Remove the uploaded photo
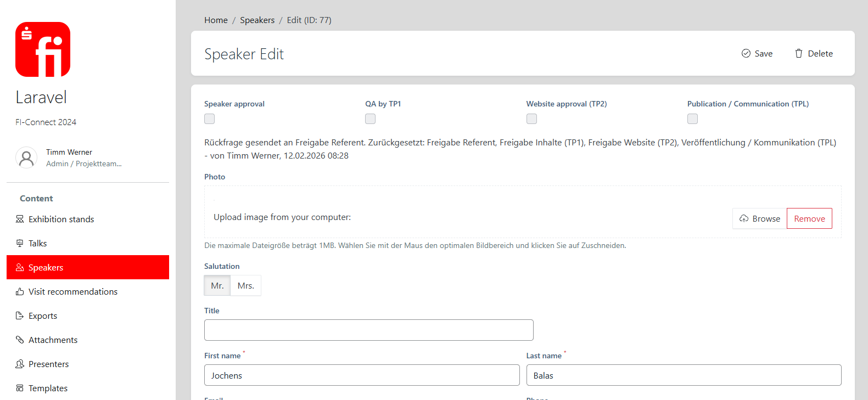This screenshot has height=400, width=868. (x=809, y=219)
